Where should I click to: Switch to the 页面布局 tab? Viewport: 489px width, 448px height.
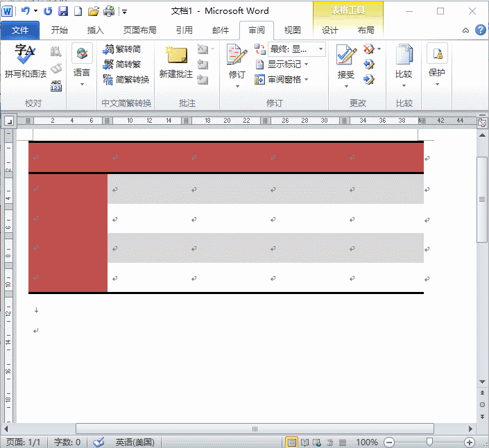click(139, 31)
